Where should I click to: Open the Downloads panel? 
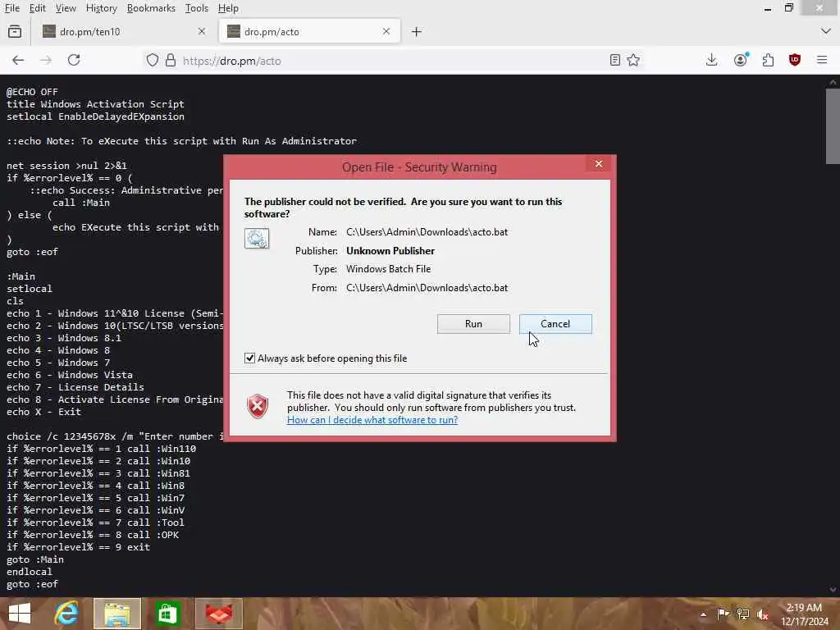coord(711,60)
